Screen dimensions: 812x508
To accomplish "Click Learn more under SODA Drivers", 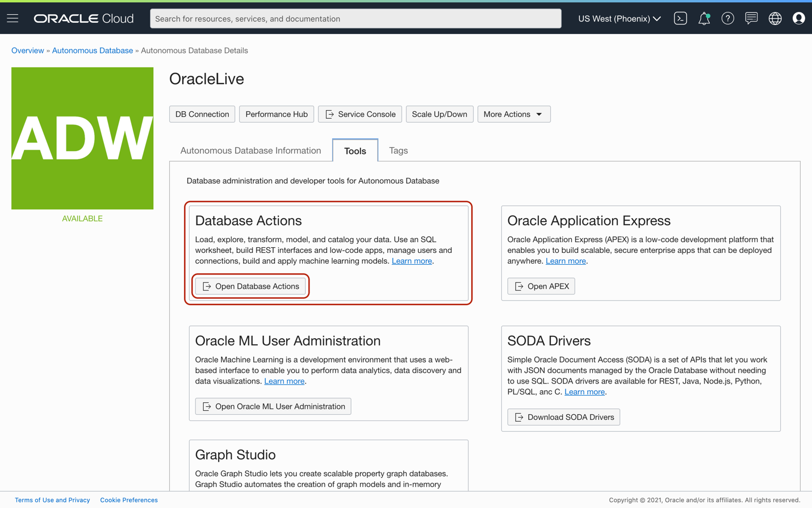I will 584,392.
